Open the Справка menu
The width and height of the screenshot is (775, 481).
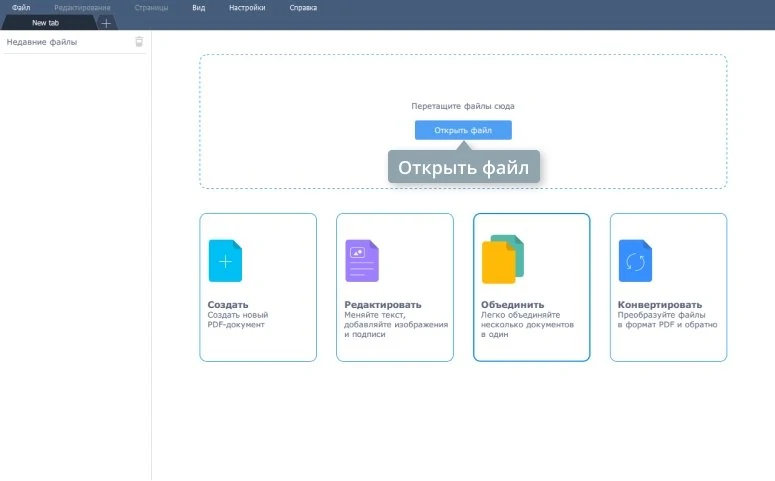pyautogui.click(x=303, y=7)
